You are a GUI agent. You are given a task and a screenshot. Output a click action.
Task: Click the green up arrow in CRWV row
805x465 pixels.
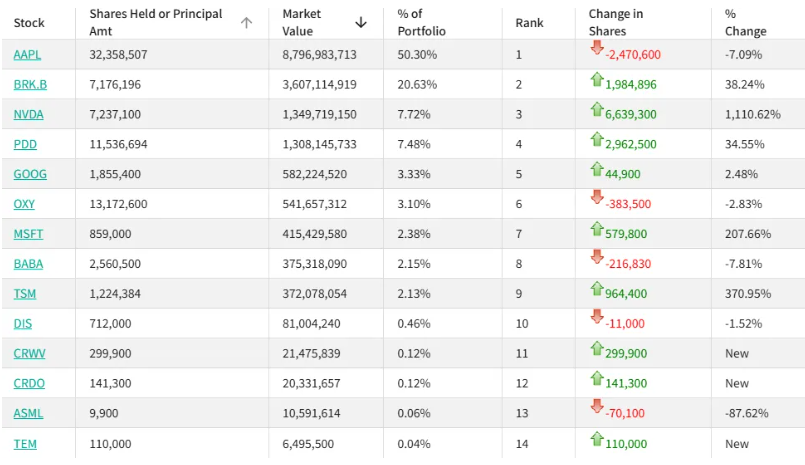click(597, 349)
